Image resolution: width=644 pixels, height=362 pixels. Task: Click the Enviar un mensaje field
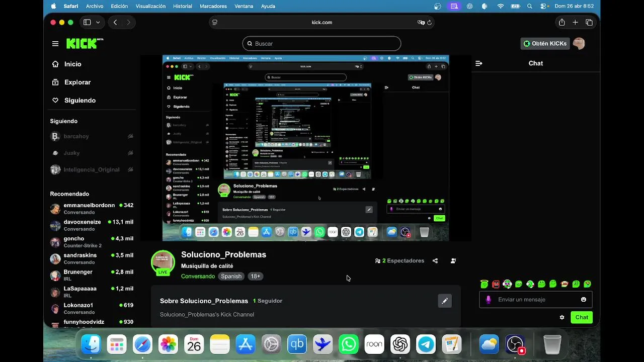tap(536, 300)
